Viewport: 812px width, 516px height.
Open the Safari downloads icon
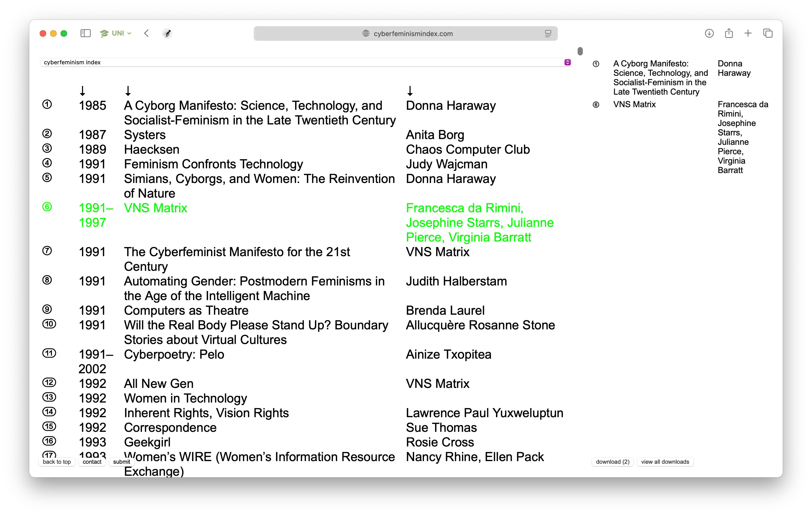709,33
